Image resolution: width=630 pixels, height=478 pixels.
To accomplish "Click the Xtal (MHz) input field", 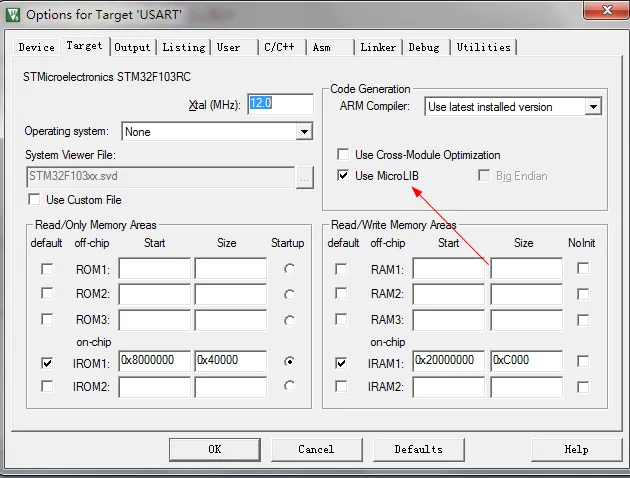I will pos(280,104).
